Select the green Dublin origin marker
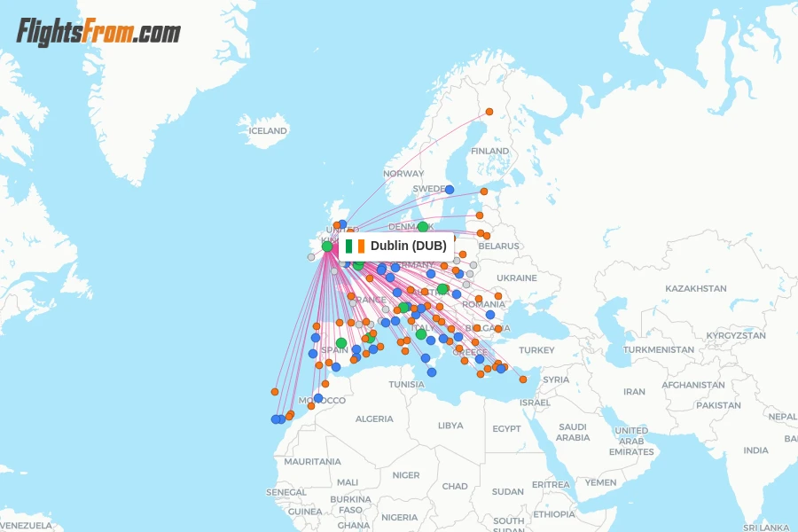The height and width of the screenshot is (532, 798). 326,246
